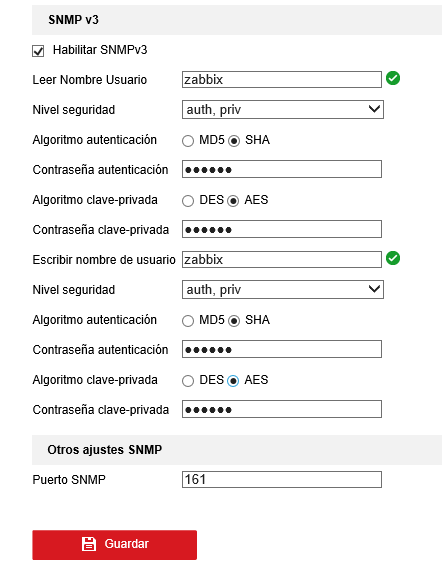
Task: Click the floppy disk icon on Guardar
Action: tap(88, 544)
